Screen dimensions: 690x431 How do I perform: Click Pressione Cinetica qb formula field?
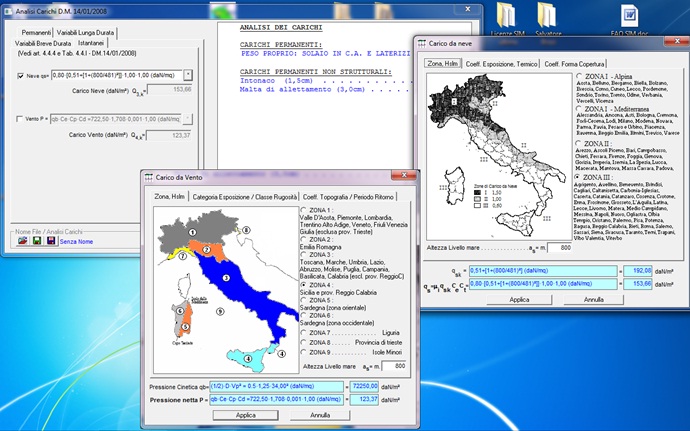pyautogui.click(x=276, y=386)
